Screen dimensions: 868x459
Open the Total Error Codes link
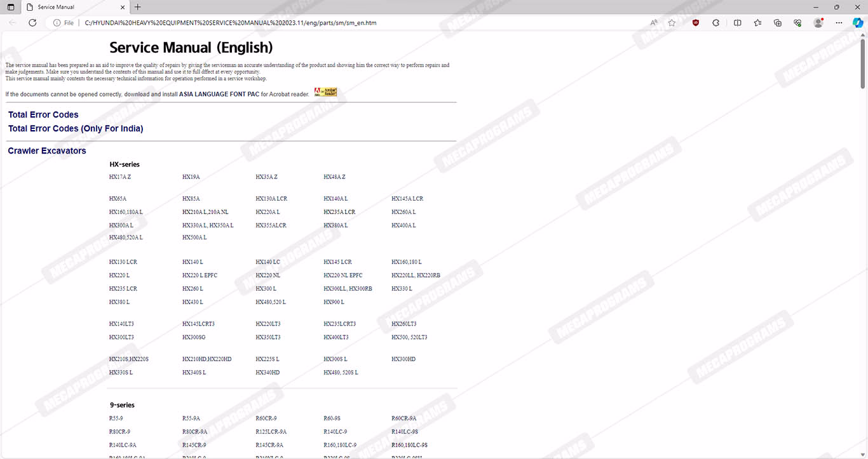click(43, 115)
